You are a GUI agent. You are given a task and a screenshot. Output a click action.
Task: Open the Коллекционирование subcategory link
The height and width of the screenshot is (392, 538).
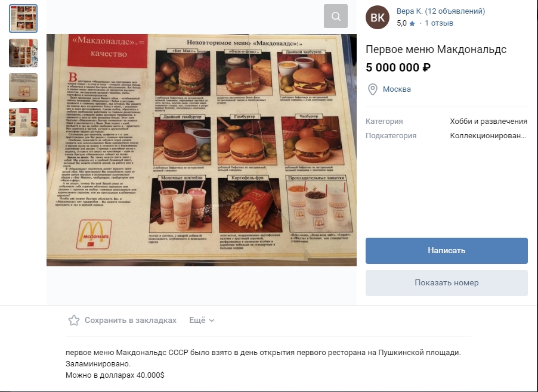488,136
